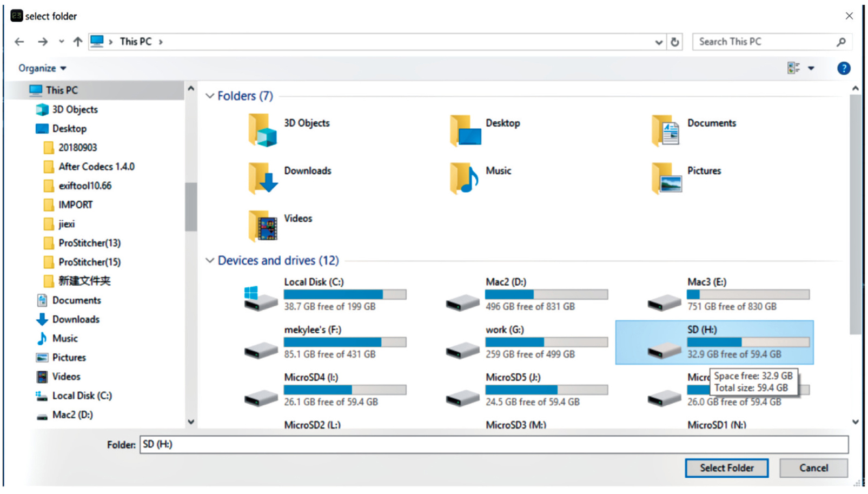This screenshot has height=494, width=868.
Task: Open the Music folder icon
Action: 464,178
